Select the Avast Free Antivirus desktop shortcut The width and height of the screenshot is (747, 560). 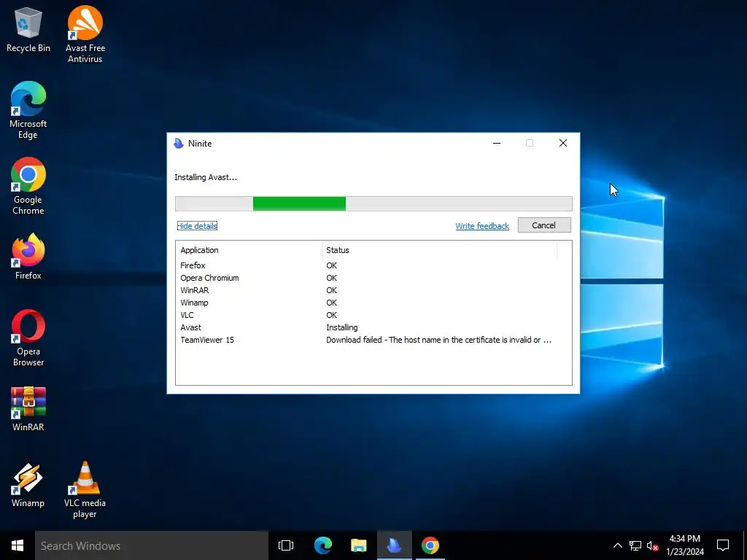point(85,34)
